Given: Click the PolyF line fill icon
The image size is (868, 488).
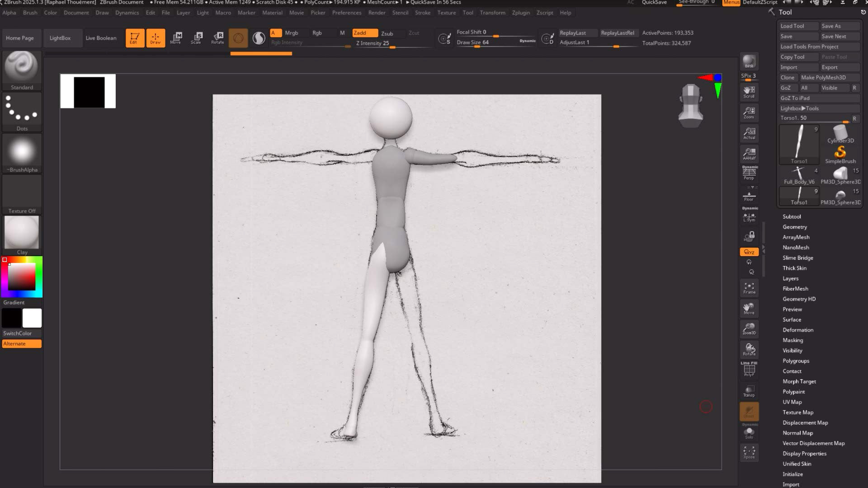Looking at the screenshot, I should point(749,370).
